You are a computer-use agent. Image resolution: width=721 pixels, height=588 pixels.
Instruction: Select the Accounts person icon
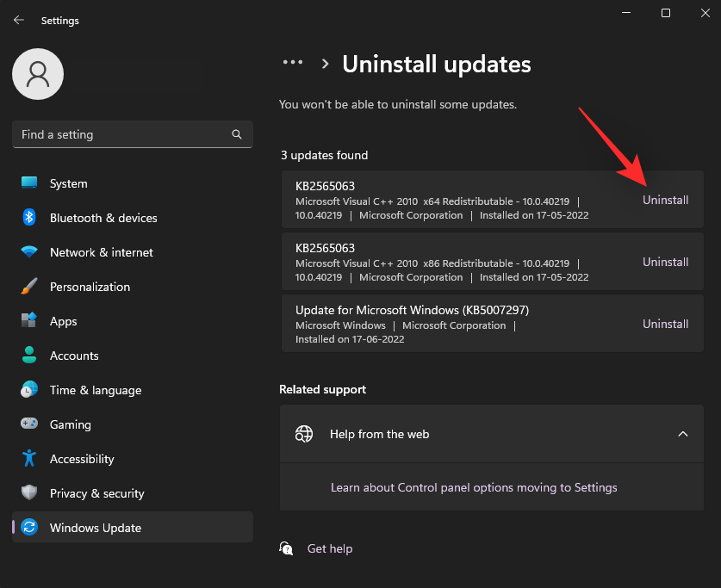(28, 356)
